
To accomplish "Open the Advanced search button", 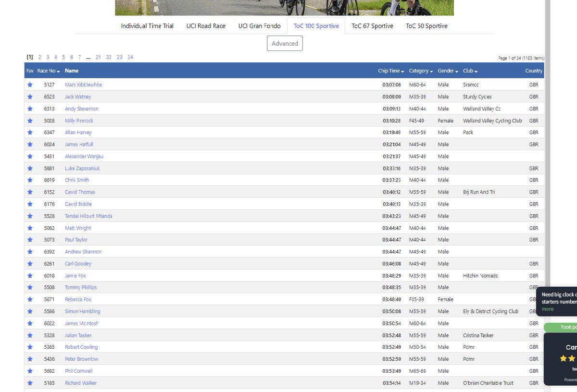I will 285,43.
